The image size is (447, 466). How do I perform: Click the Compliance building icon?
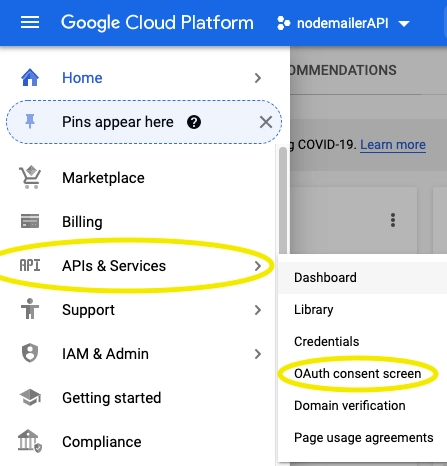point(30,441)
